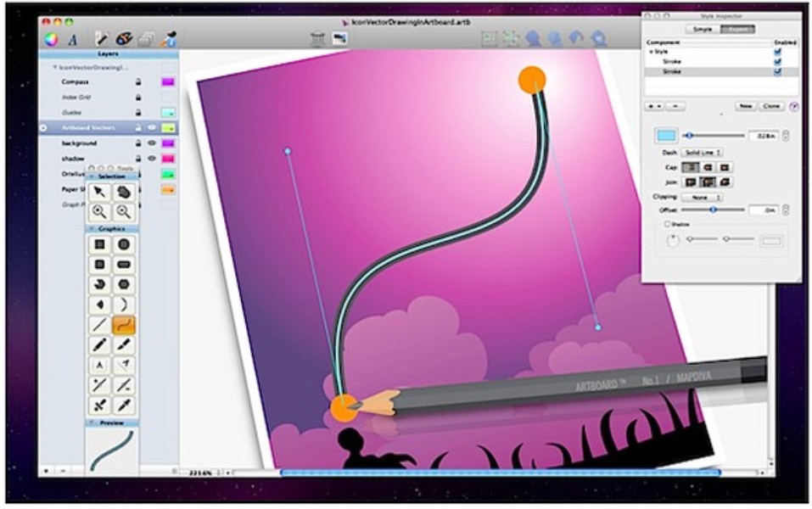Choose the round Cap style button

click(x=708, y=168)
